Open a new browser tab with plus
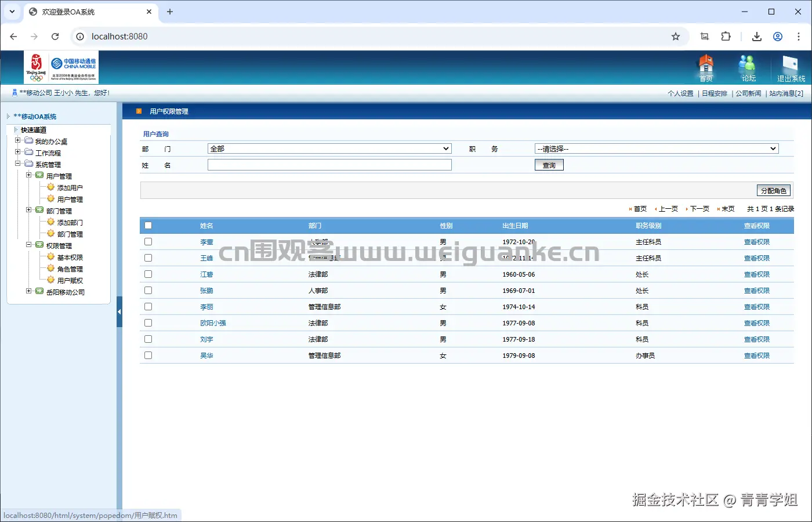Image resolution: width=812 pixels, height=522 pixels. tap(170, 12)
